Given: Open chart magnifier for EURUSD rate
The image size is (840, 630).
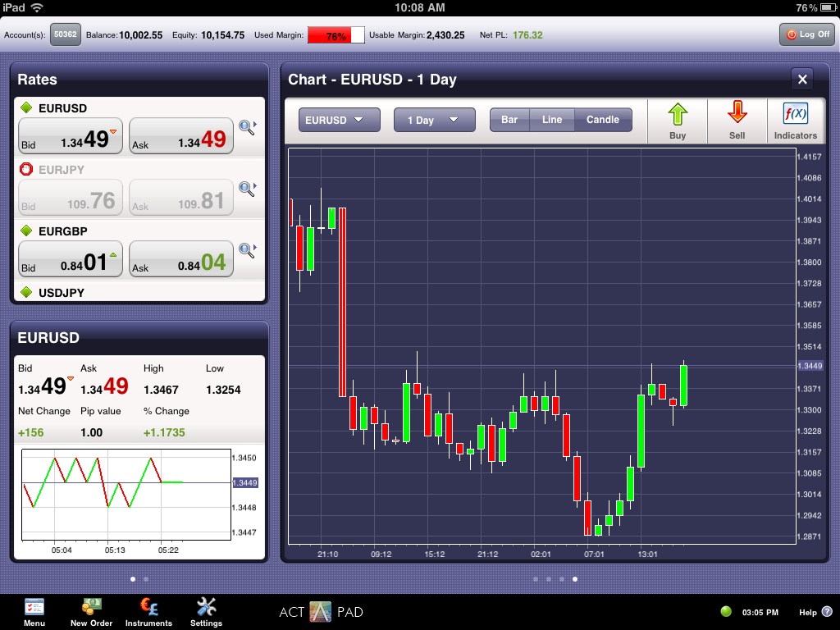Looking at the screenshot, I should [x=247, y=127].
